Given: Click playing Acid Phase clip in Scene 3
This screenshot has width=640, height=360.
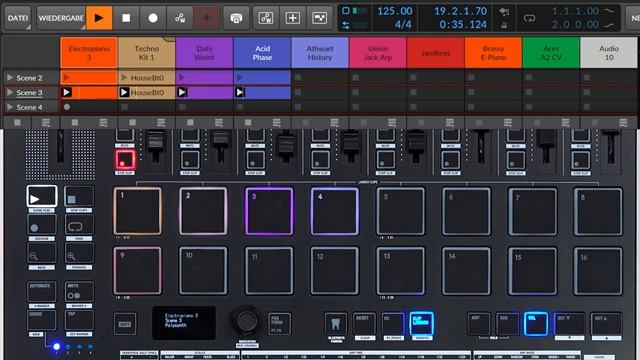Looking at the screenshot, I should [262, 93].
